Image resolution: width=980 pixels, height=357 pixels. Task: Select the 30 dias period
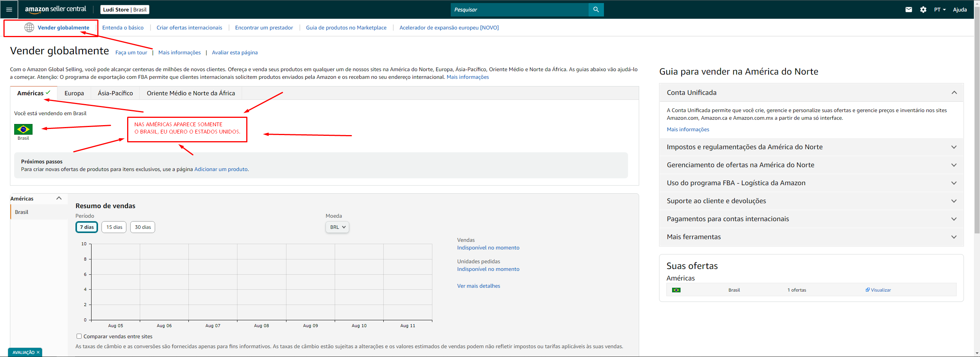(143, 227)
